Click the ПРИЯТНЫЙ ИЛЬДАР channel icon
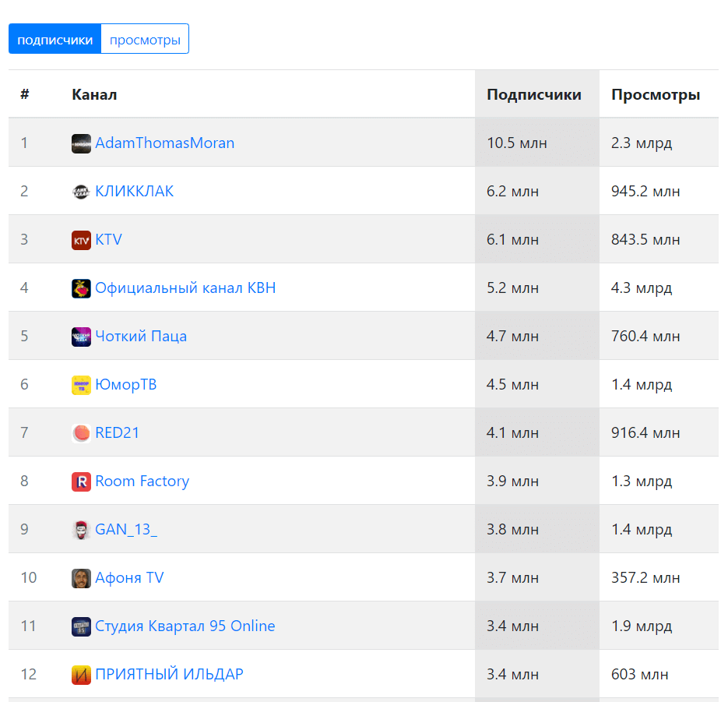 click(81, 675)
